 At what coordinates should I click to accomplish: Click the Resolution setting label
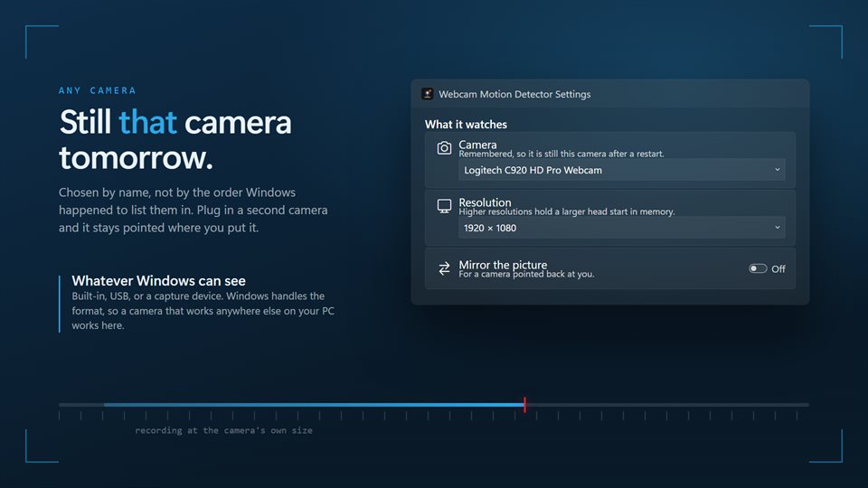click(485, 202)
